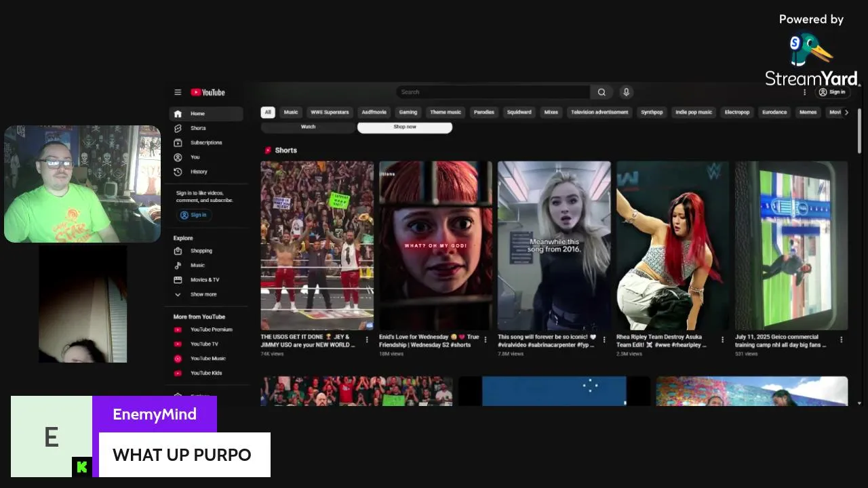Select the Asdfmovie filter chip
The image size is (868, 488).
pos(374,113)
